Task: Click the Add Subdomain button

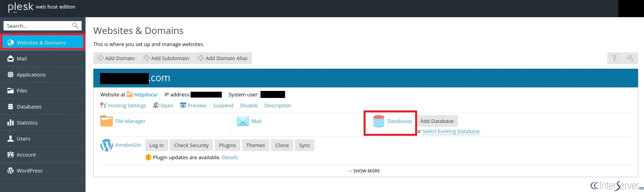Action: [166, 58]
